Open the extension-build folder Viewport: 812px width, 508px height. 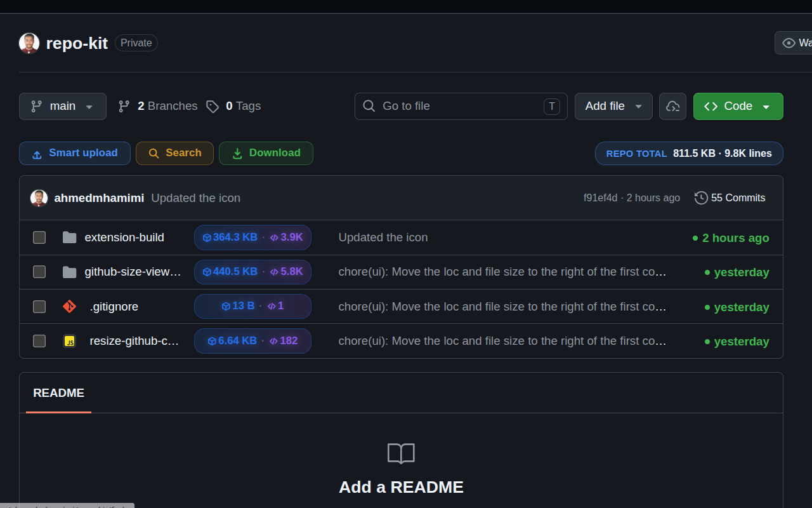coord(124,237)
